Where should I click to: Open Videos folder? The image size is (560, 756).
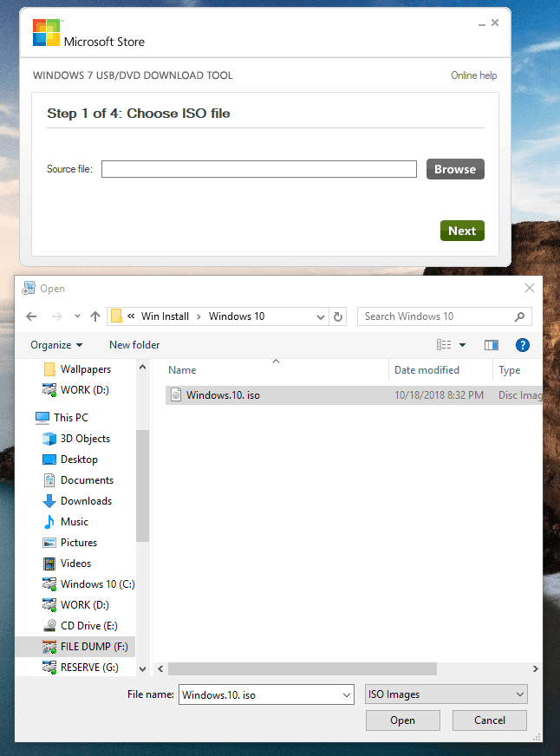click(75, 564)
